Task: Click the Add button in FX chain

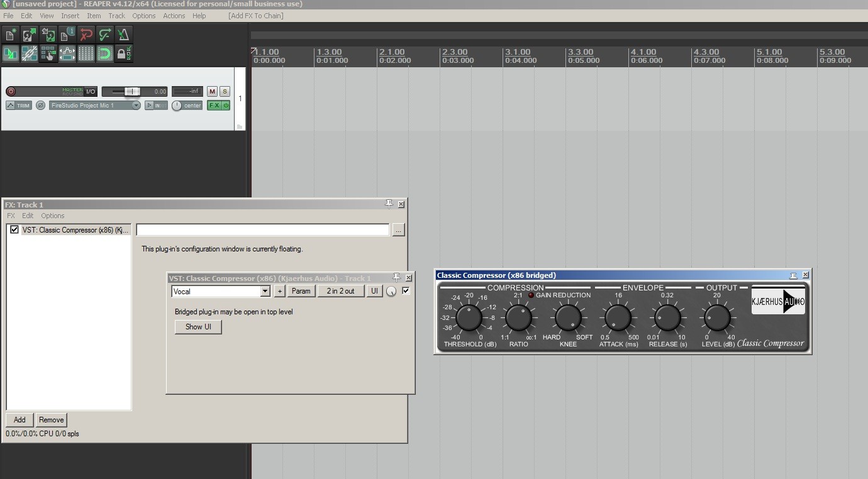Action: pos(19,420)
